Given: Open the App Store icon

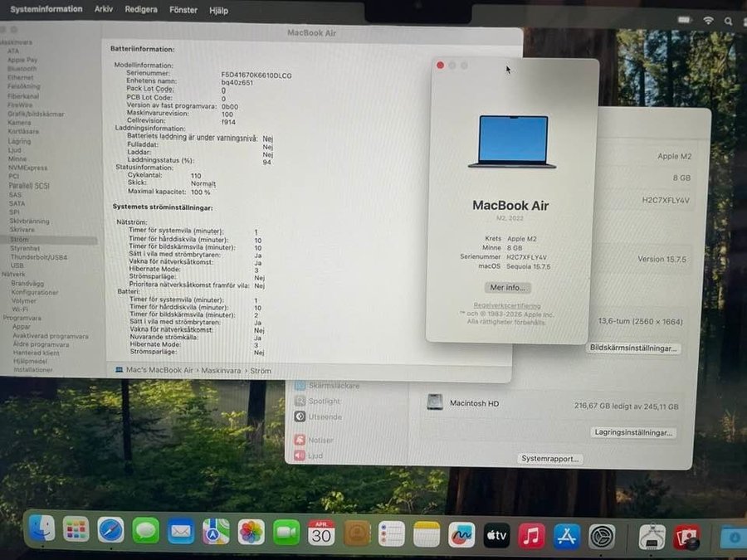Looking at the screenshot, I should [566, 536].
